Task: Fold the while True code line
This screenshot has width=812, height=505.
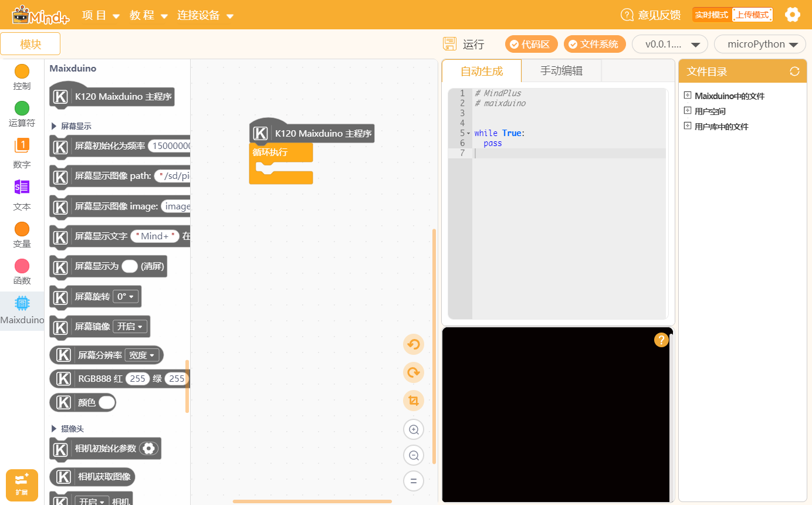Action: point(468,133)
